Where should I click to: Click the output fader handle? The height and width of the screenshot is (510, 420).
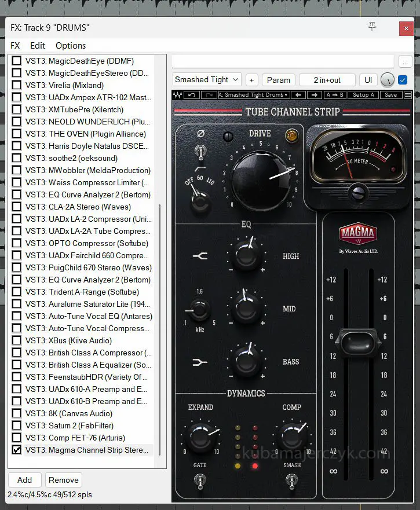tap(357, 342)
